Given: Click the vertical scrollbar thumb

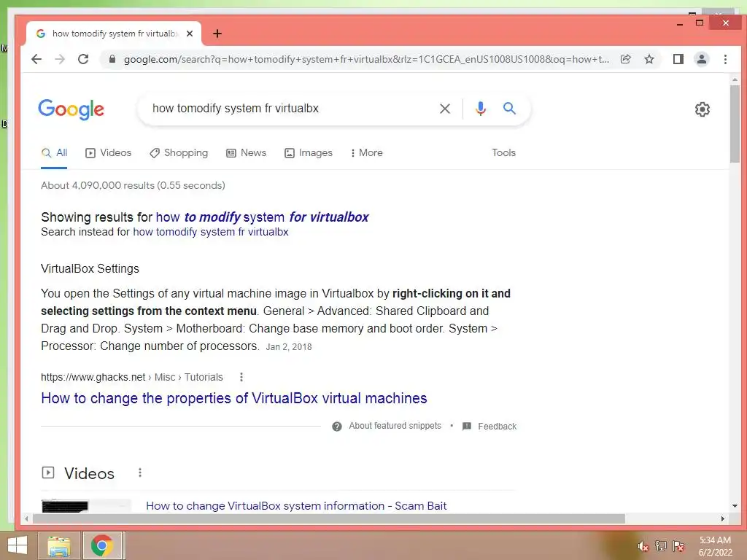Looking at the screenshot, I should pos(735,123).
